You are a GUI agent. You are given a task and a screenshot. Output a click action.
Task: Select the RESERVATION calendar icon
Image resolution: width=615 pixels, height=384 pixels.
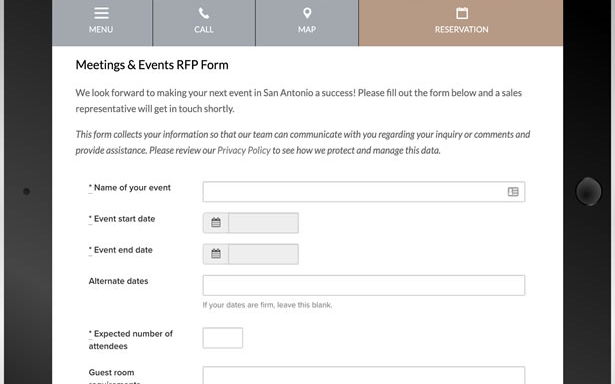462,13
